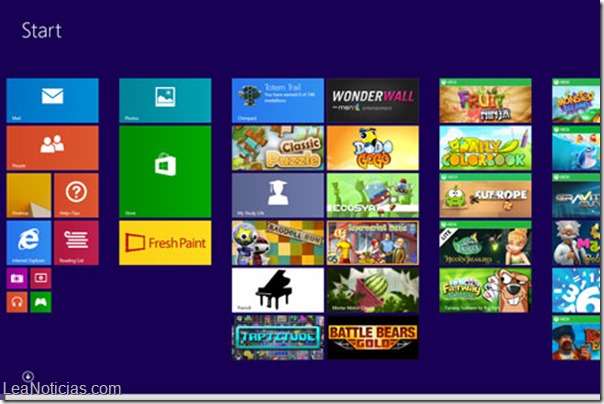Open the blue shark game tile
This screenshot has height=404, width=604.
(x=576, y=148)
